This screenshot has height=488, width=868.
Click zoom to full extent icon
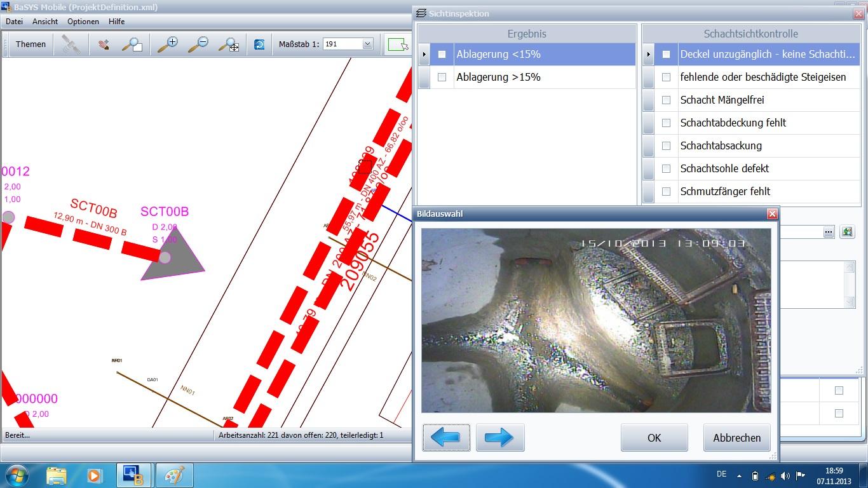pyautogui.click(x=228, y=44)
